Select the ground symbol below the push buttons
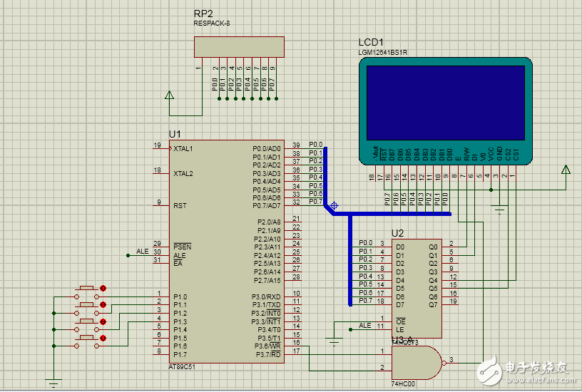 tap(53, 383)
